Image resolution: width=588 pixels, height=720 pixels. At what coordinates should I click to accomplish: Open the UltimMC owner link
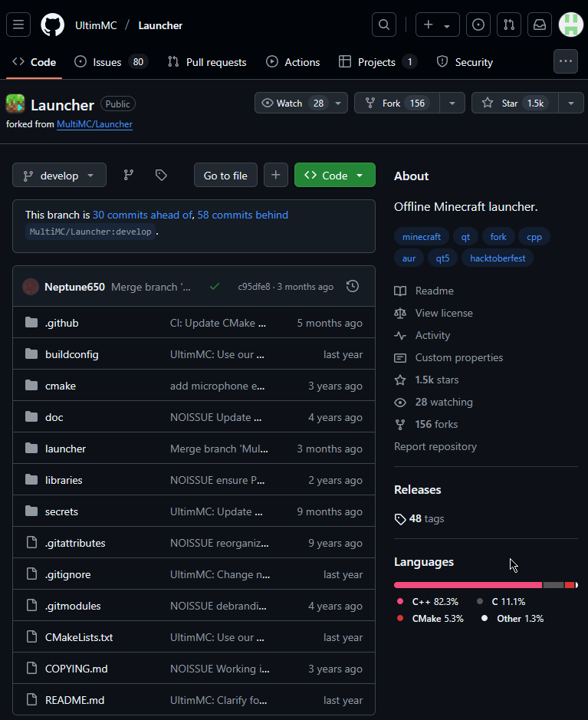click(x=96, y=25)
